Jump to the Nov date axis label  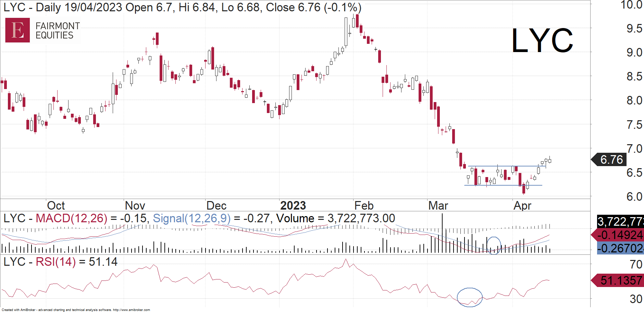[x=135, y=205]
